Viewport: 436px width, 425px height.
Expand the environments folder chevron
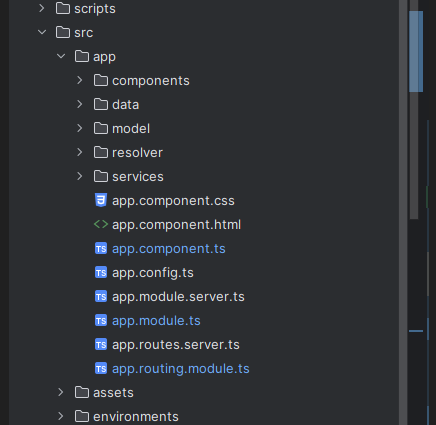click(x=61, y=416)
